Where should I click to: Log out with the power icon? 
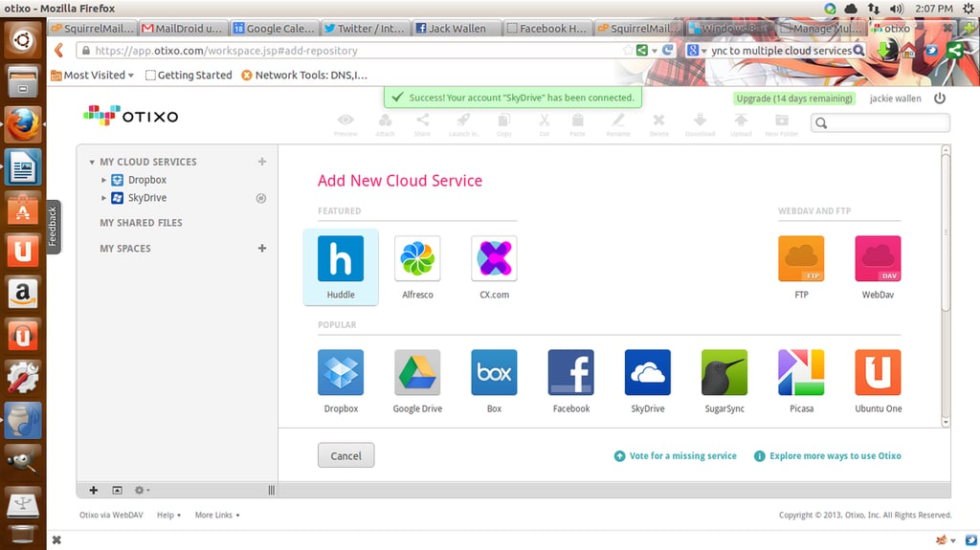tap(940, 99)
